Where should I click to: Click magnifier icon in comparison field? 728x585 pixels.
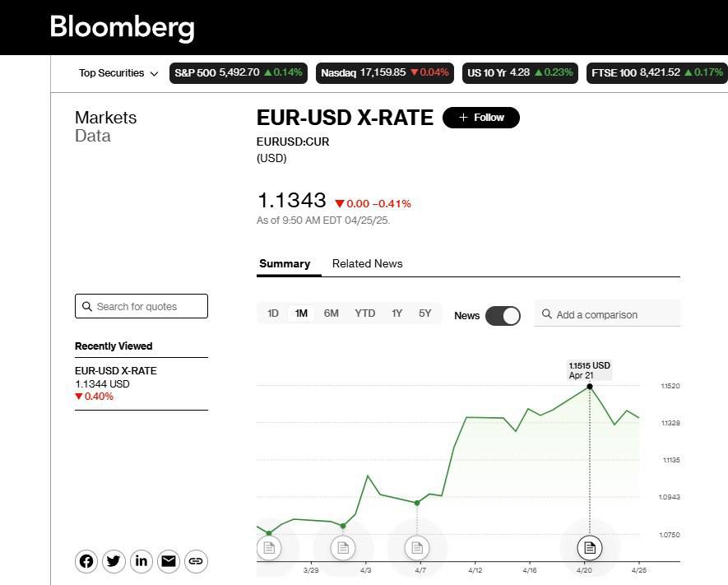(x=547, y=314)
